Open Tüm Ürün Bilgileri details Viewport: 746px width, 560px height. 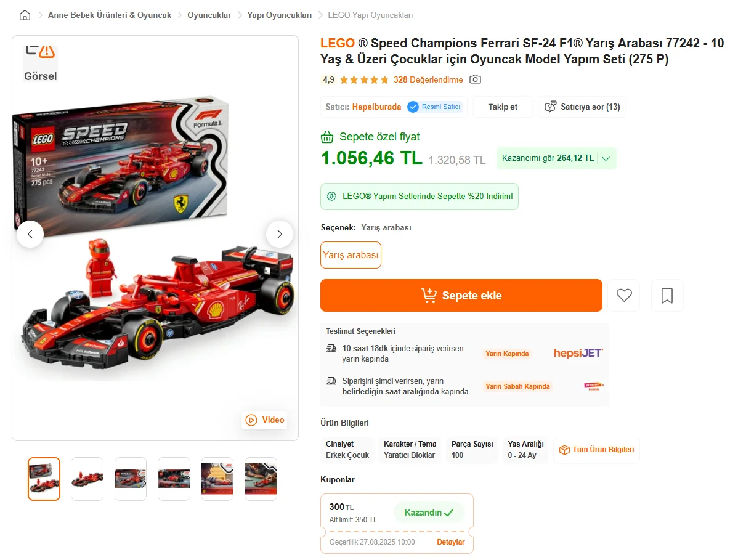[x=596, y=450]
